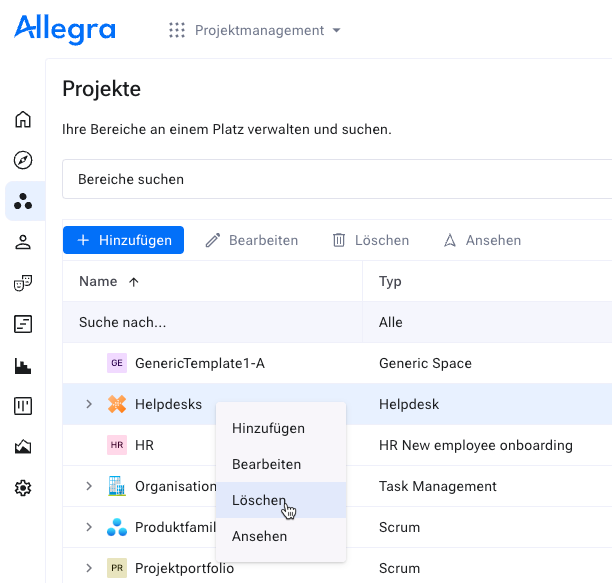Click the compass explore sidebar icon
This screenshot has height=583, width=612.
coord(23,161)
